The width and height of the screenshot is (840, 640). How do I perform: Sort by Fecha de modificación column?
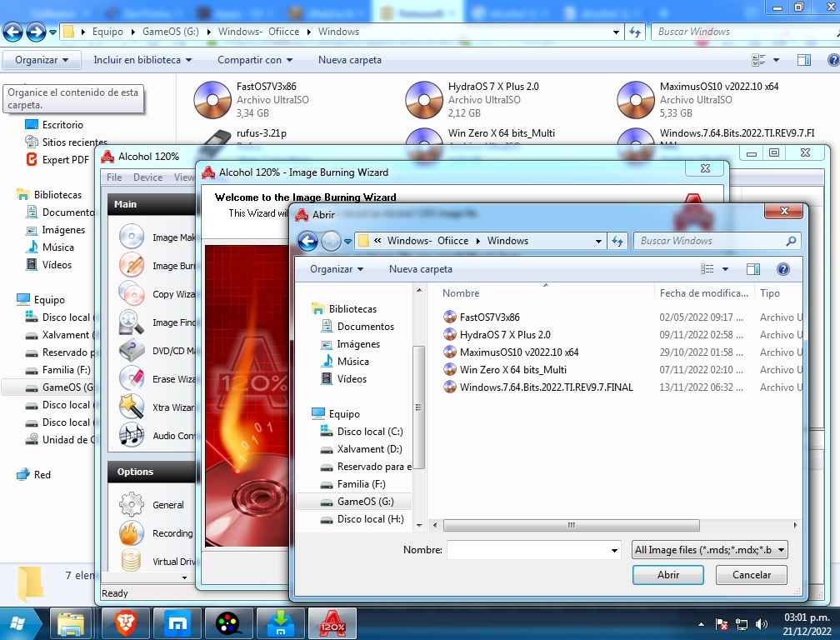click(703, 293)
